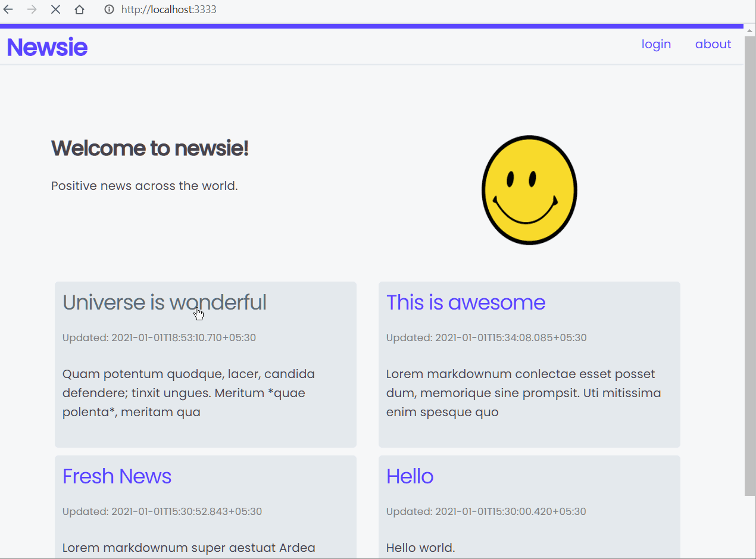This screenshot has width=756, height=559.
Task: Open the about page
Action: click(713, 44)
